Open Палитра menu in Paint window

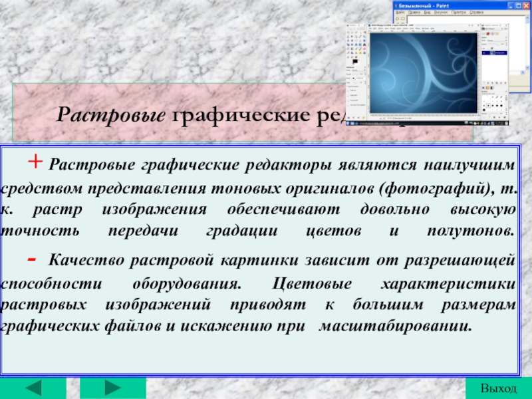[x=459, y=12]
